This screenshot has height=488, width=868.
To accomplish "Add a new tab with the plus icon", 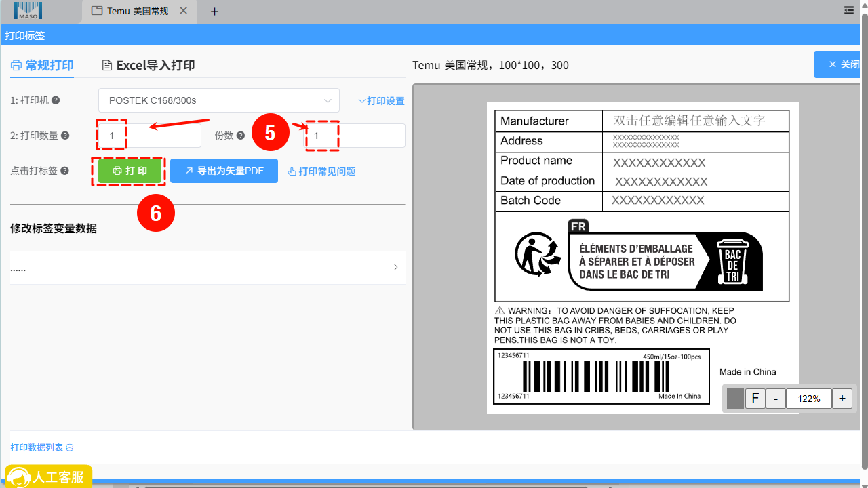I will (214, 11).
